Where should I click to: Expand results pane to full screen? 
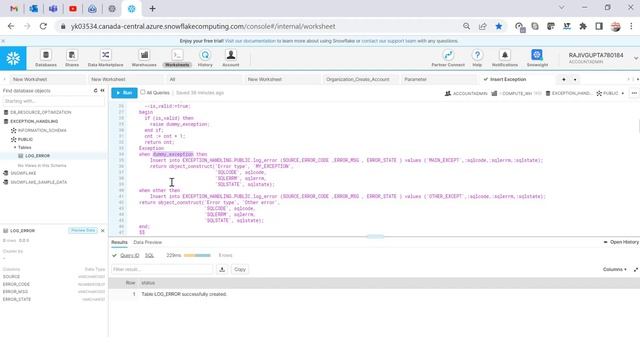tap(636, 269)
